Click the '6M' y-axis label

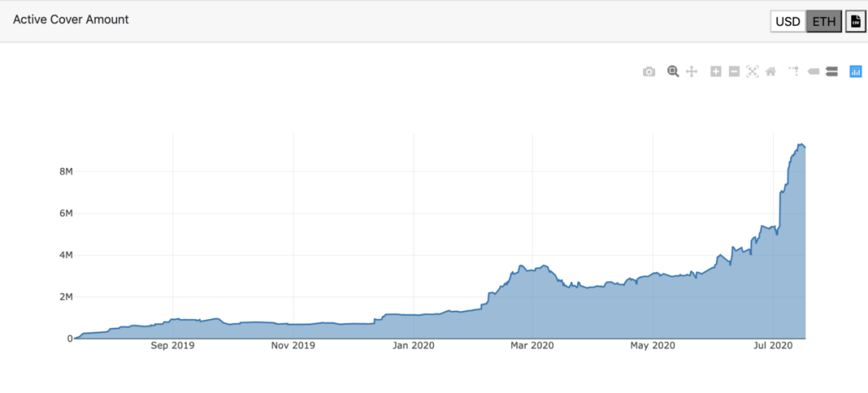coord(66,214)
